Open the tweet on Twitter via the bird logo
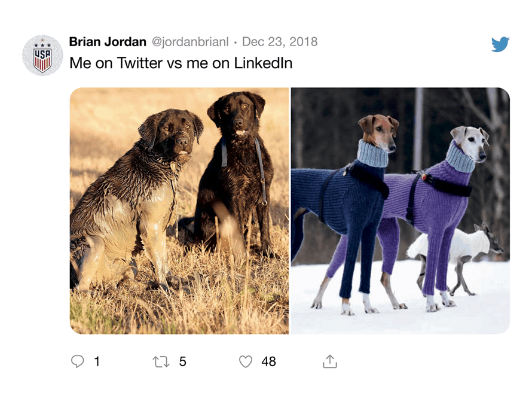This screenshot has width=532, height=395. tap(501, 43)
